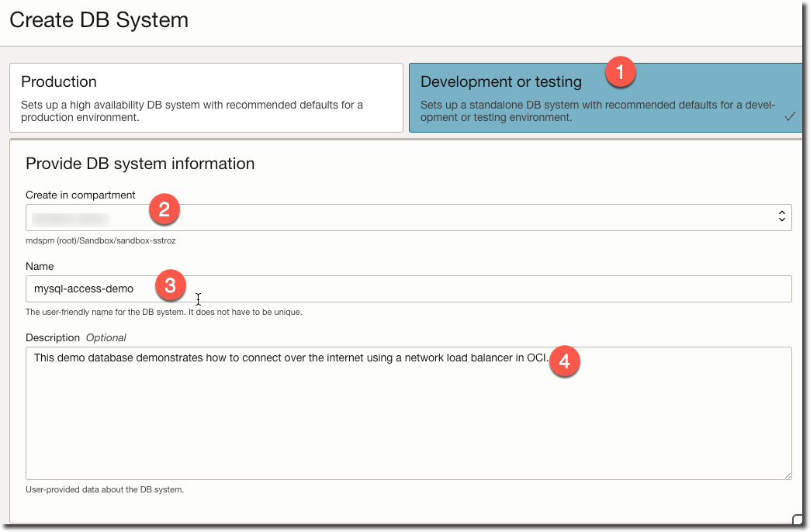
Task: Open the Create in compartment dropdown
Action: click(x=409, y=217)
